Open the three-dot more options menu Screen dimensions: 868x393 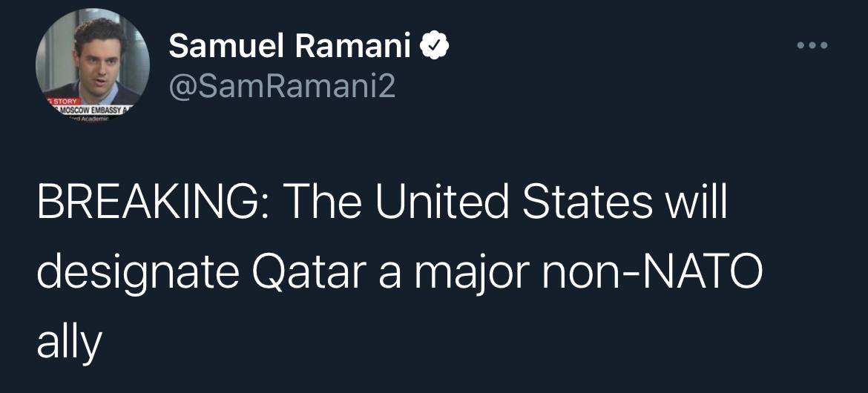(x=812, y=46)
